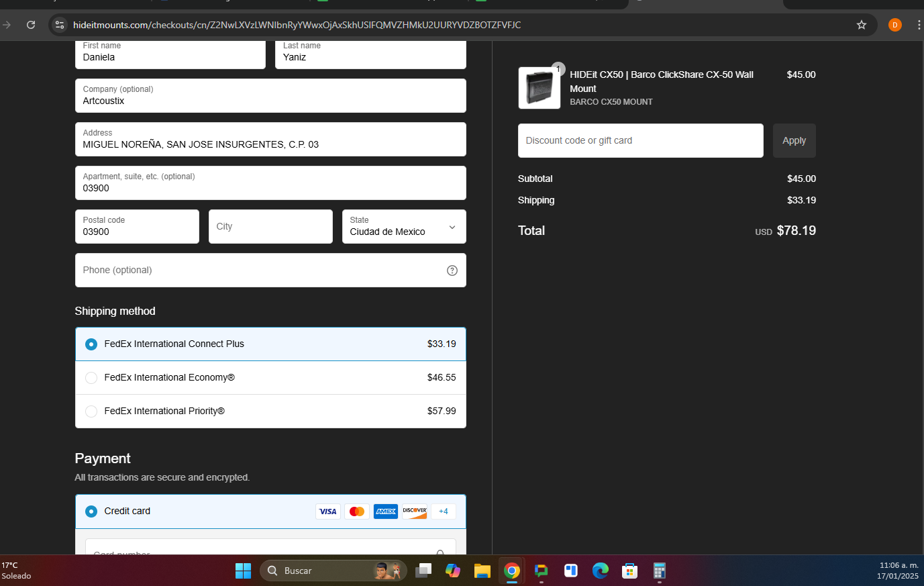The image size is (924, 586).
Task: Choose FedEx International Priority shipping
Action: pyautogui.click(x=270, y=411)
